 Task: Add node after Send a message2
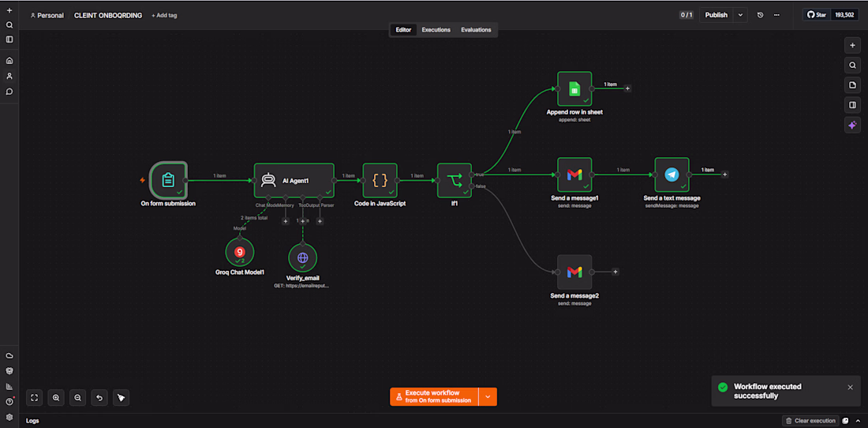(615, 272)
